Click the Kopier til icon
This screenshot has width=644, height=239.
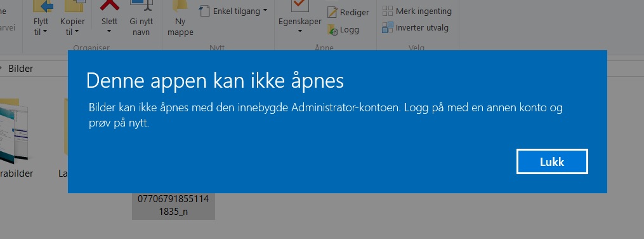point(74,5)
